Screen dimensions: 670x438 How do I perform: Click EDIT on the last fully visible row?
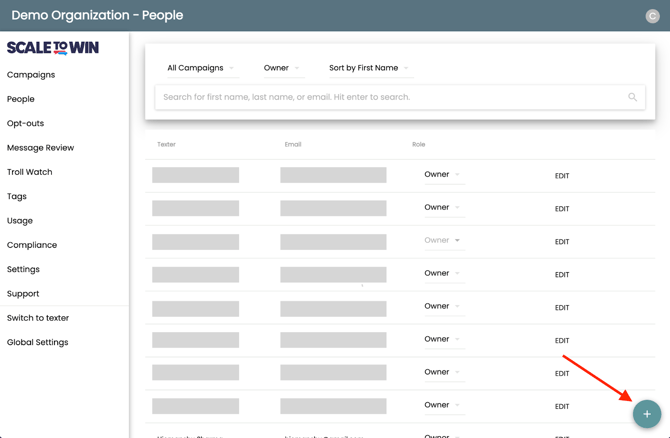(562, 407)
